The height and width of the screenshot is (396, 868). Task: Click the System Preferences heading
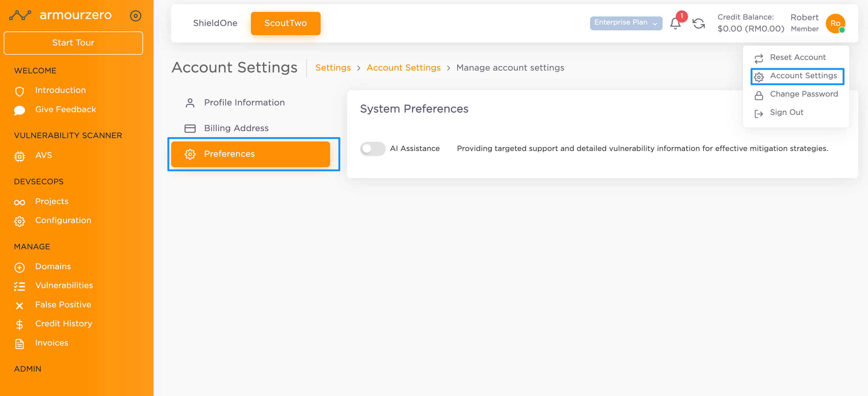(414, 109)
